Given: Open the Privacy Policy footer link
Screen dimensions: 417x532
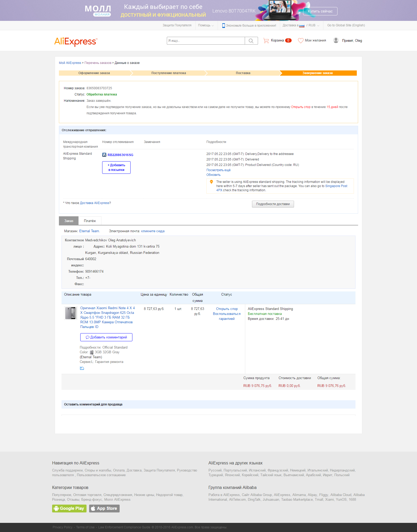Looking at the screenshot, I should pos(63,527).
